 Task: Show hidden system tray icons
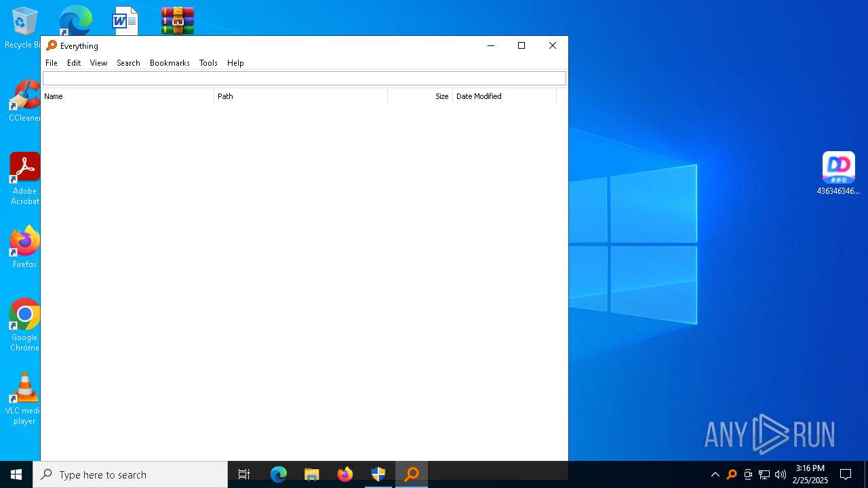point(715,474)
